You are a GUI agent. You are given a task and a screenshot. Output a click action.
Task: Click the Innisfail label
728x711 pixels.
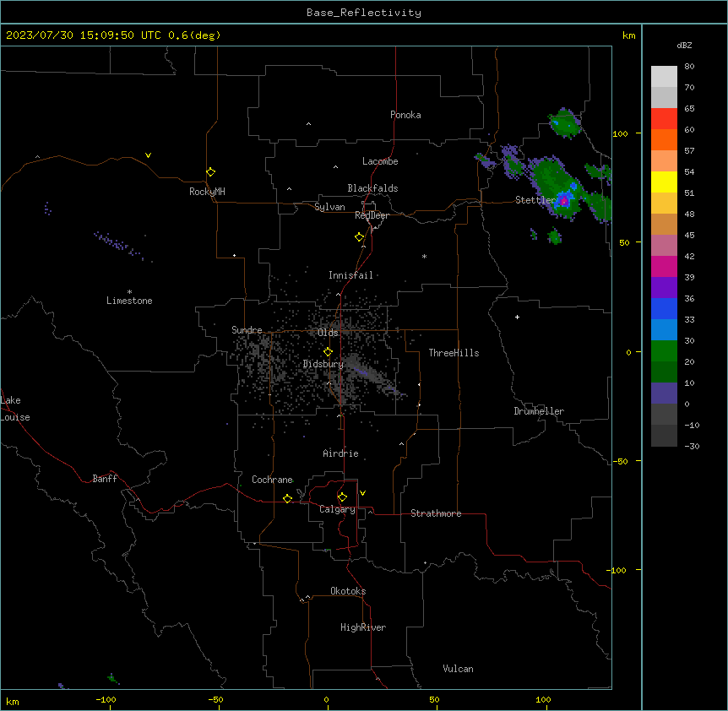coord(350,275)
